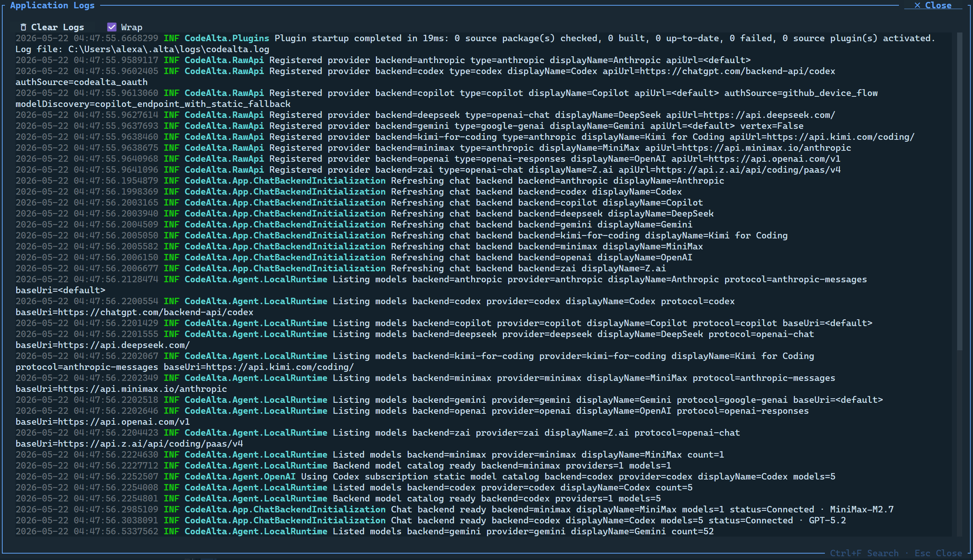Click the CodeAlta.Agent.OpenAI source label

pos(240,476)
